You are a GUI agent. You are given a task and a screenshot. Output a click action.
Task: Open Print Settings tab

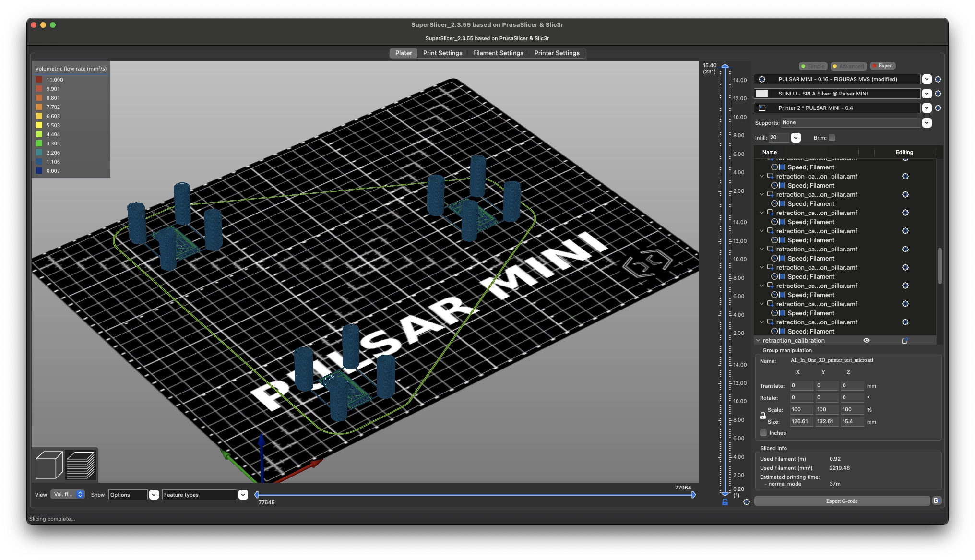pos(442,53)
